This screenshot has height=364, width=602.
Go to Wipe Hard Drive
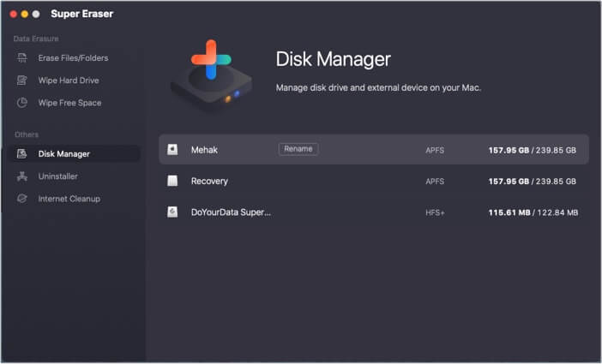(69, 81)
